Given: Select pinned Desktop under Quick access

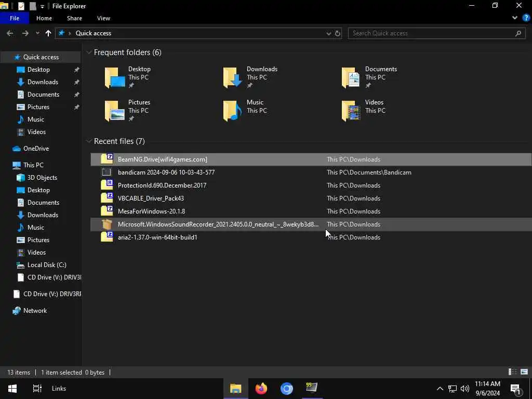Looking at the screenshot, I should click(x=38, y=70).
